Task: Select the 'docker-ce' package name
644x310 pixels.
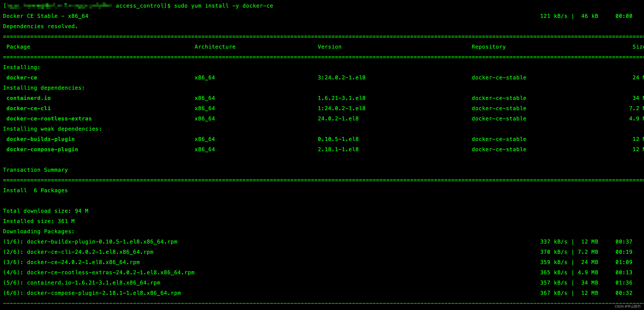Action: [x=22, y=78]
